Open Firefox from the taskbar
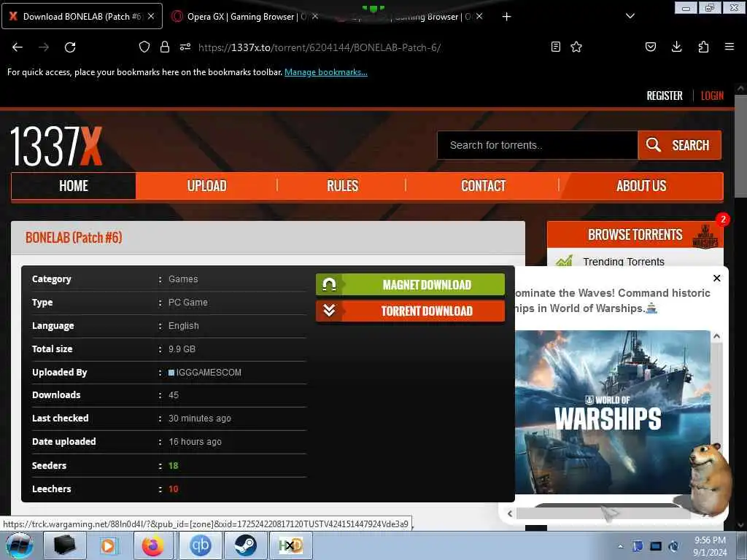This screenshot has width=747, height=560. (x=153, y=545)
